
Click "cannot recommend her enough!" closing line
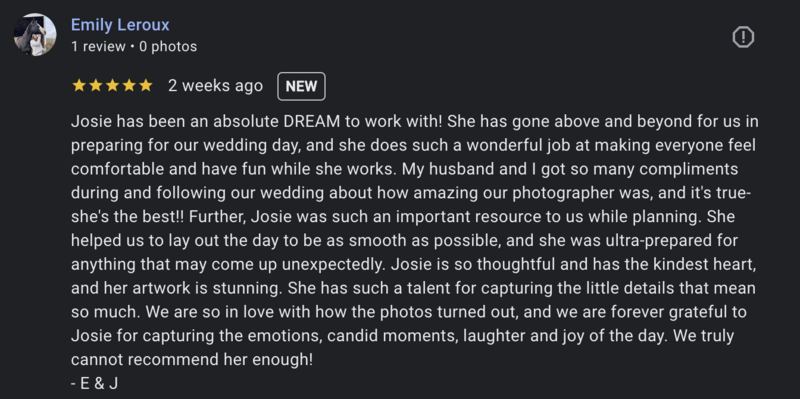point(192,360)
